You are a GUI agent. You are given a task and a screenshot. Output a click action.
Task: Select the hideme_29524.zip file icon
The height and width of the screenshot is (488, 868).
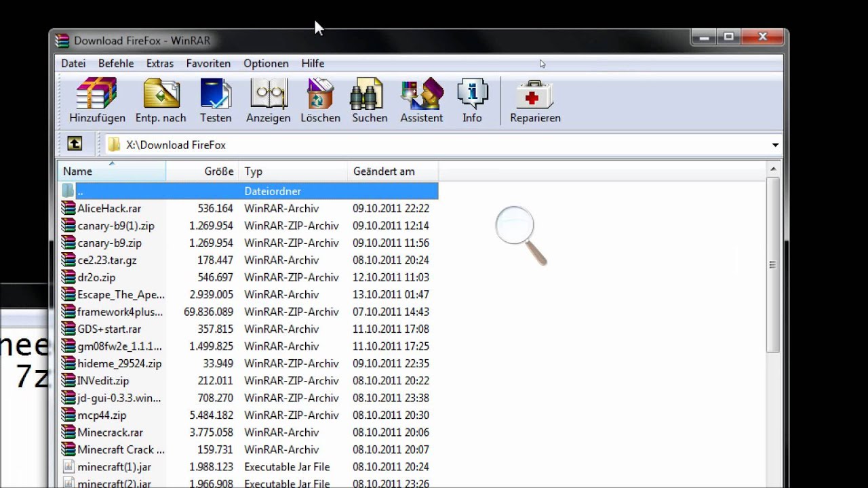(68, 363)
